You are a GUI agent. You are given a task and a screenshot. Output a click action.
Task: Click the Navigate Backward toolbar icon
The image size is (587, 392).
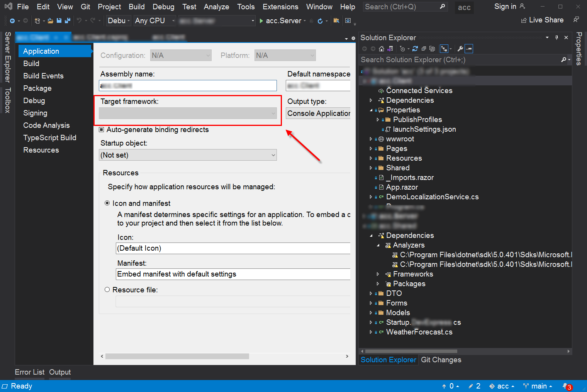click(x=12, y=21)
